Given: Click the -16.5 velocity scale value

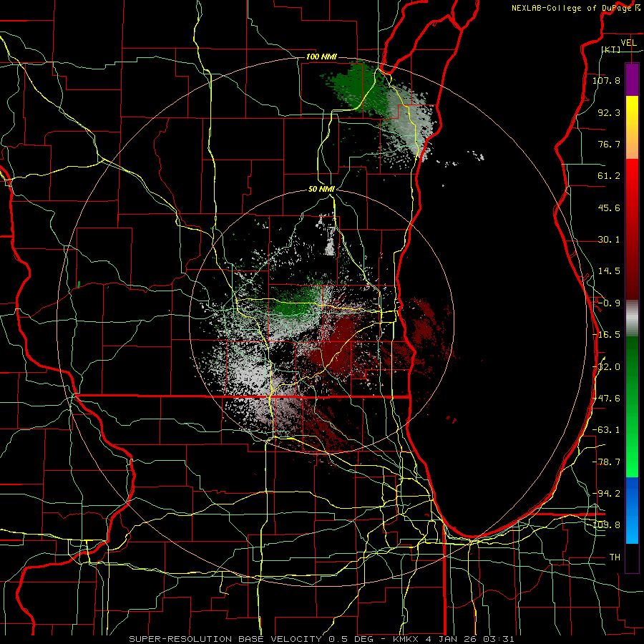Looking at the screenshot, I should pyautogui.click(x=606, y=335).
